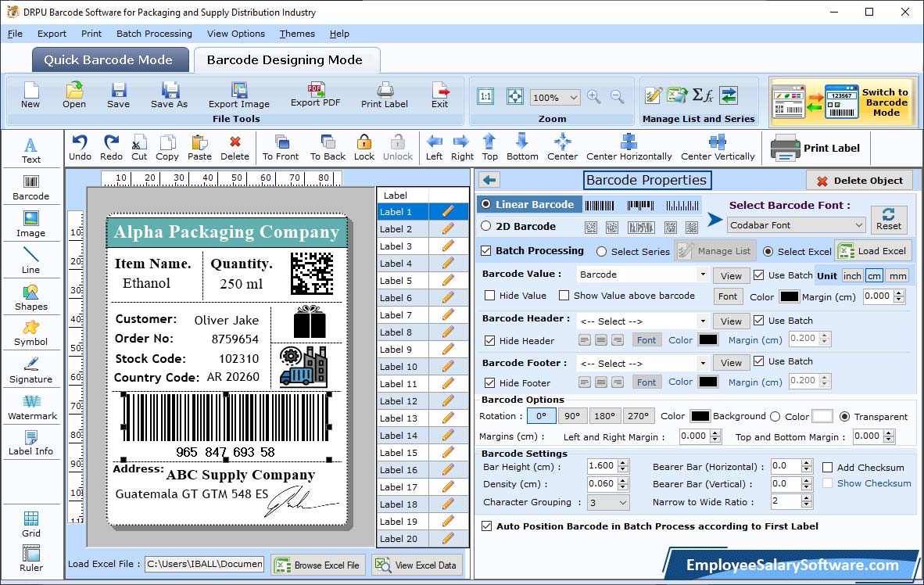Bring object To Front
924x585 pixels.
tap(281, 148)
